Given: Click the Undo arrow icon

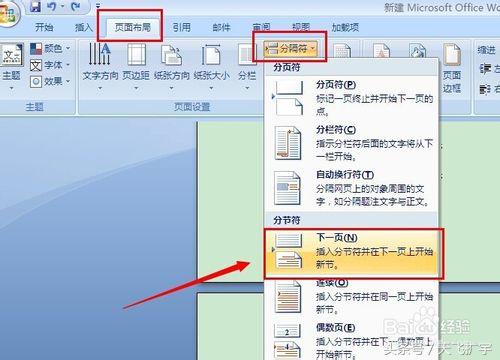Looking at the screenshot, I should click(x=52, y=6).
